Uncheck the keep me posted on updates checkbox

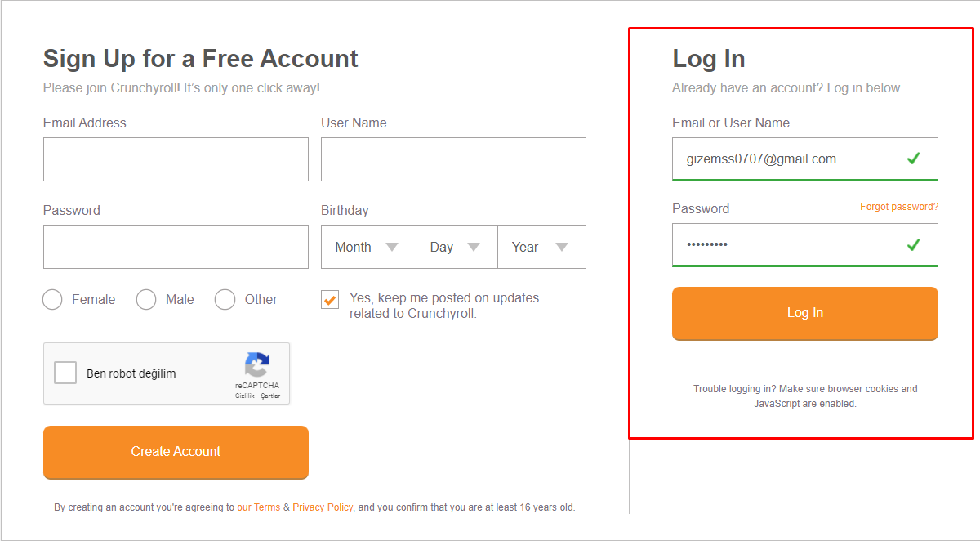[x=330, y=300]
